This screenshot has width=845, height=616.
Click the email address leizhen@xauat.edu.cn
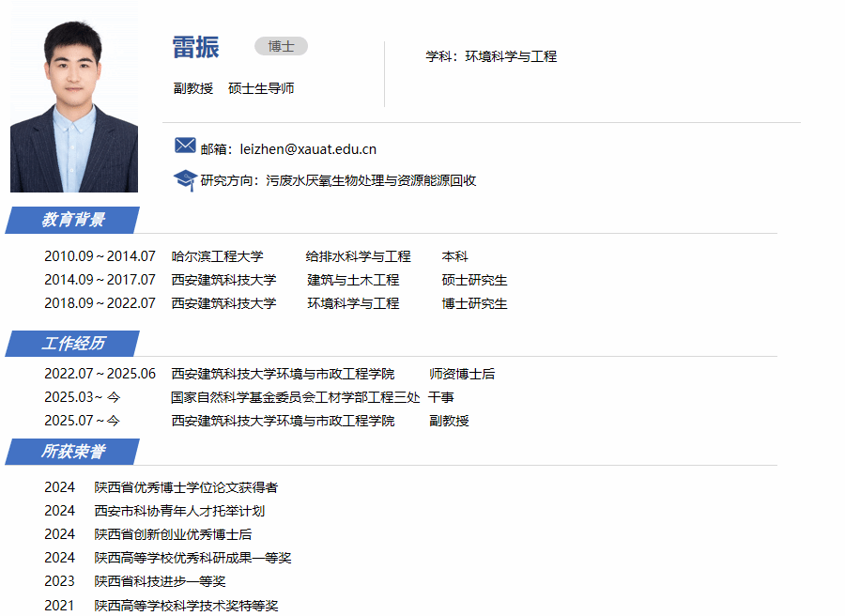(308, 148)
